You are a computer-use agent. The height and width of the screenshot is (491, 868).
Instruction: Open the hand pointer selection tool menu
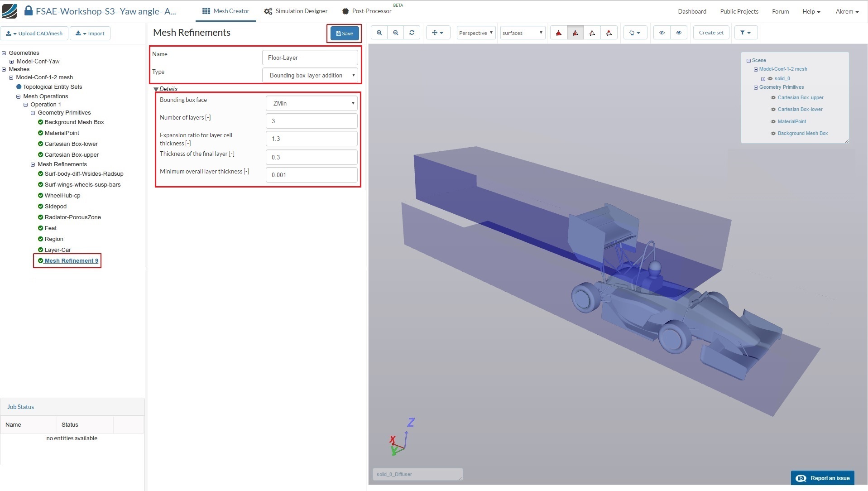pos(634,33)
